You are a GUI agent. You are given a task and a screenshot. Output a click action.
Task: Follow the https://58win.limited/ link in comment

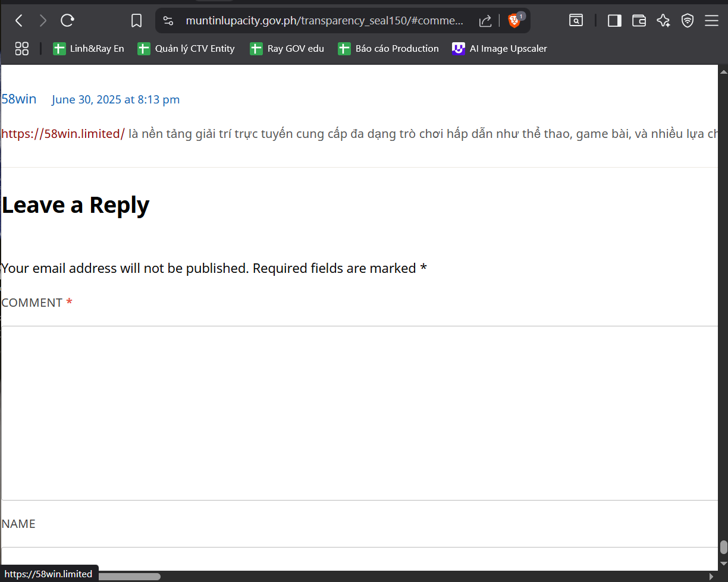pyautogui.click(x=63, y=134)
